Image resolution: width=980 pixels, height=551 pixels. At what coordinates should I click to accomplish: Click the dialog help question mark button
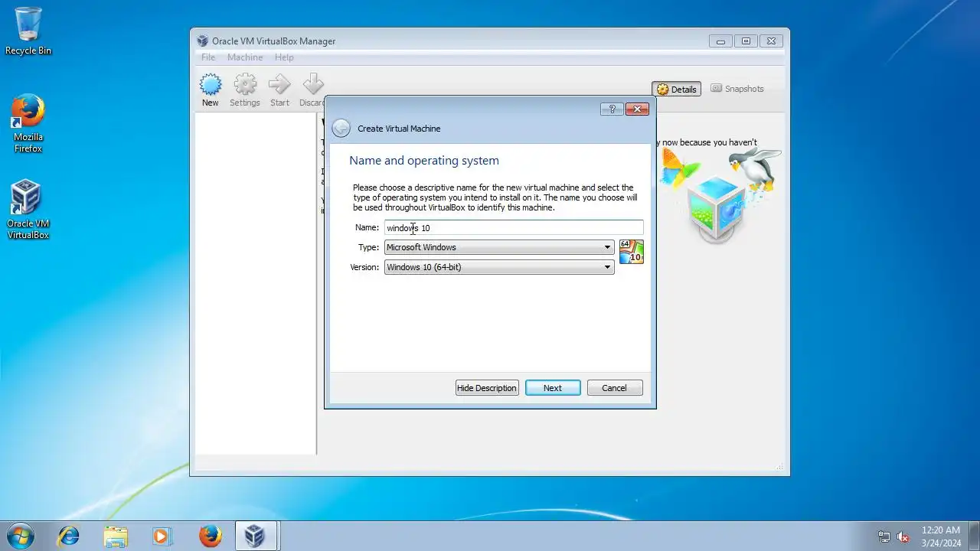[x=612, y=109]
